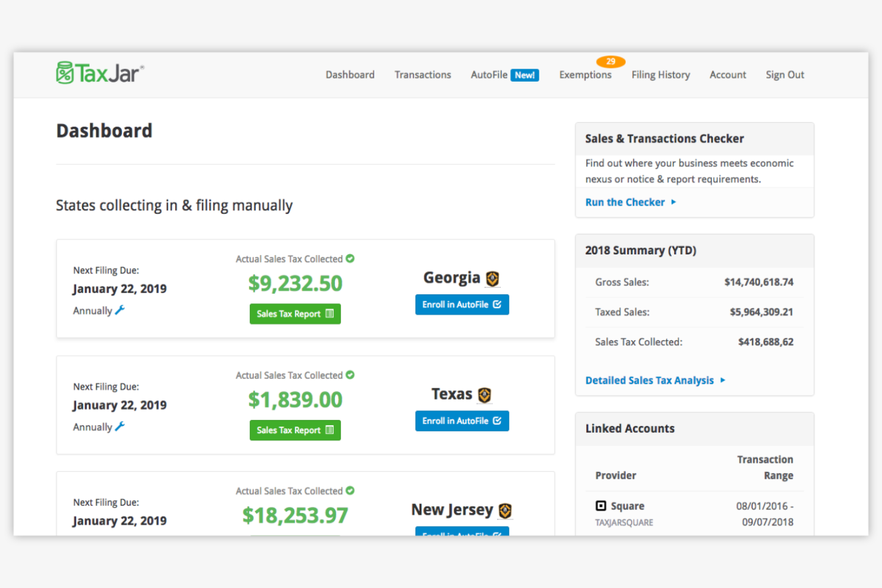The height and width of the screenshot is (588, 882).
Task: Open the AutoFile section
Action: pos(489,74)
